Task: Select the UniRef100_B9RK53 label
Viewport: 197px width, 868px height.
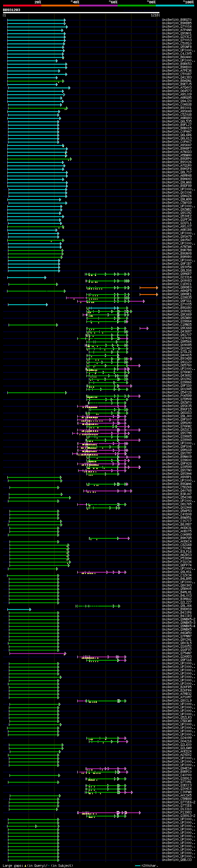Action: tap(177, 64)
